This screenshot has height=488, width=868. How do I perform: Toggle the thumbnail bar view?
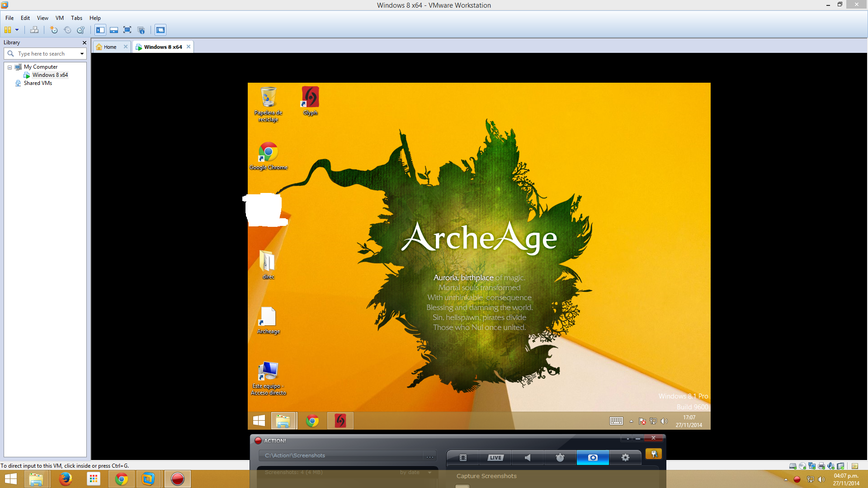point(114,30)
